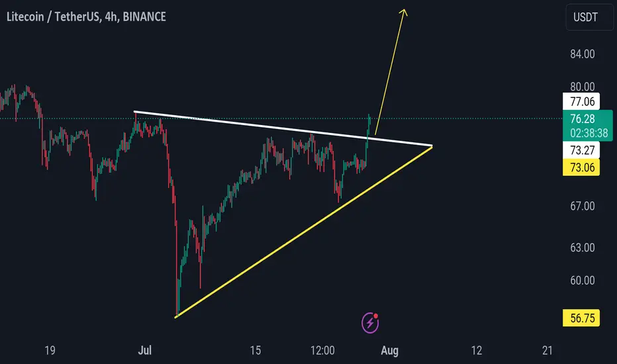Click the 67.00 price axis value
Viewport: 617px width, 364px height.
point(583,206)
